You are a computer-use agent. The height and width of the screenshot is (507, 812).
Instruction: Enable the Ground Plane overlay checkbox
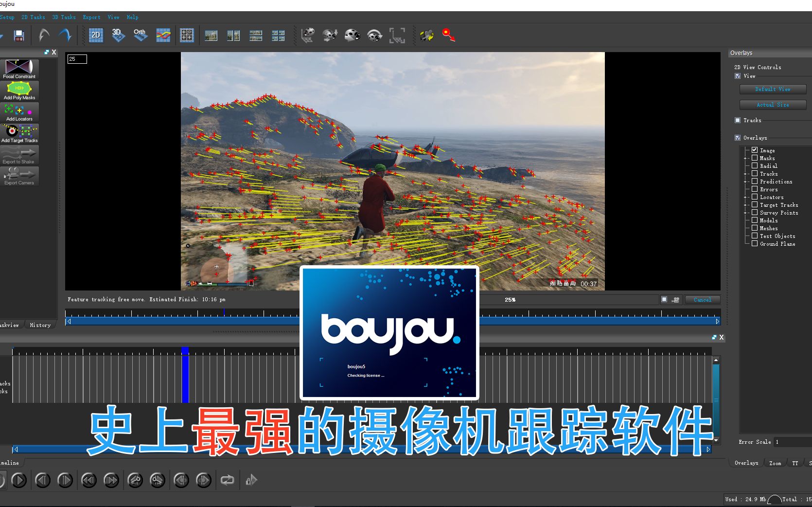(x=755, y=243)
